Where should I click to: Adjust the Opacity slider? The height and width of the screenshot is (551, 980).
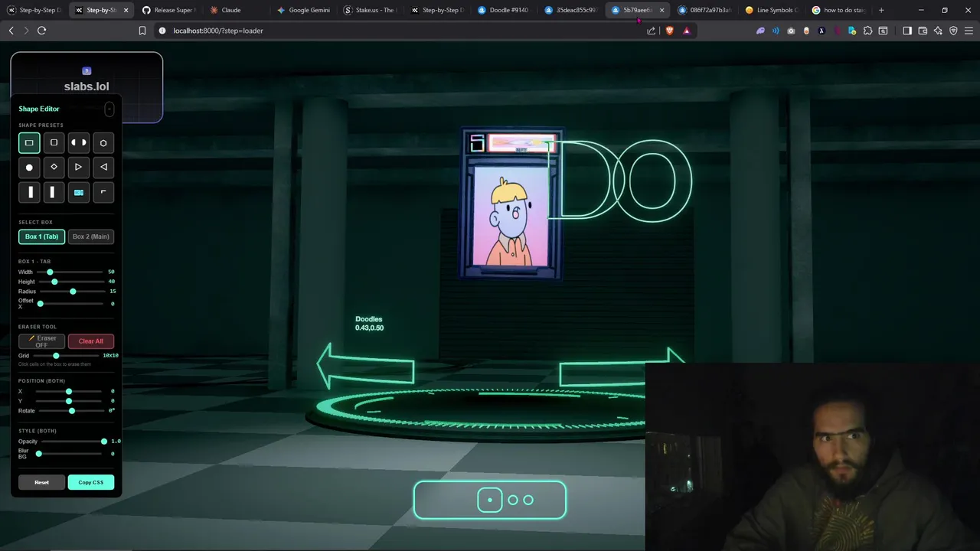[x=73, y=442]
